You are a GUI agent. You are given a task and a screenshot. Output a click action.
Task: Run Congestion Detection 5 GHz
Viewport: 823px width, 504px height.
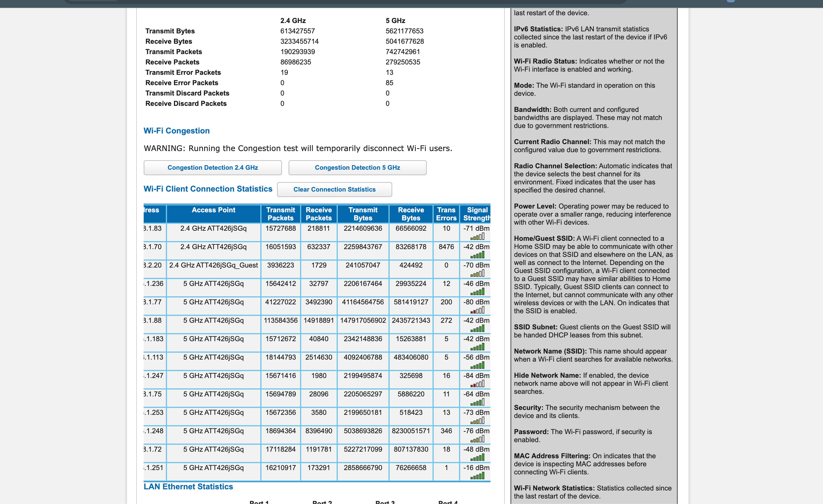[357, 167]
